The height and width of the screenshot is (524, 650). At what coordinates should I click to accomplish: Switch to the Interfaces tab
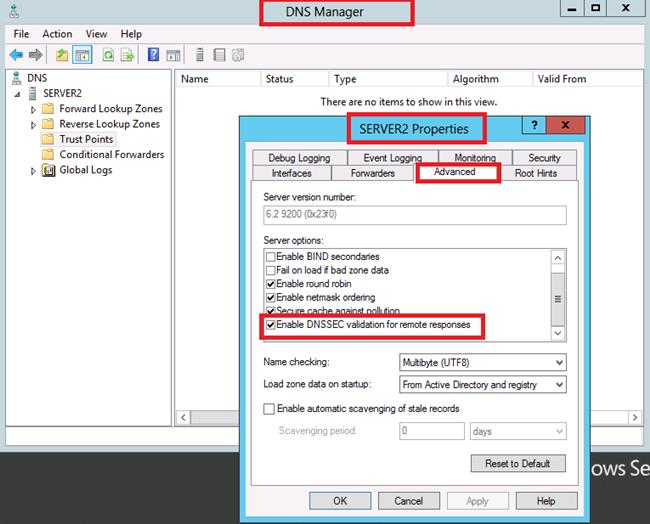click(x=291, y=173)
